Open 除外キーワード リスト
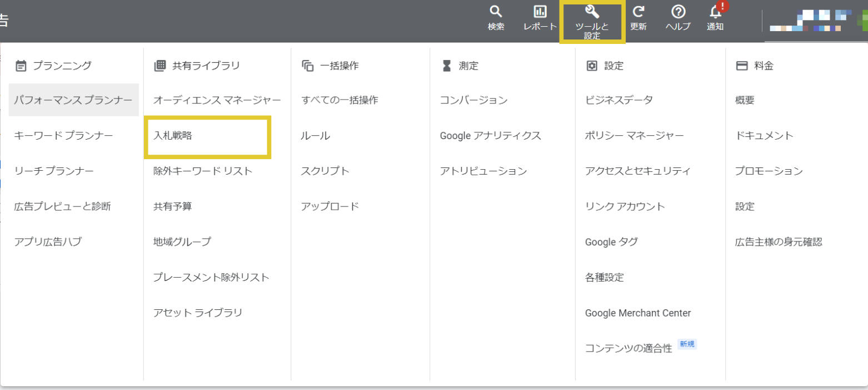The height and width of the screenshot is (390, 868). (x=203, y=171)
